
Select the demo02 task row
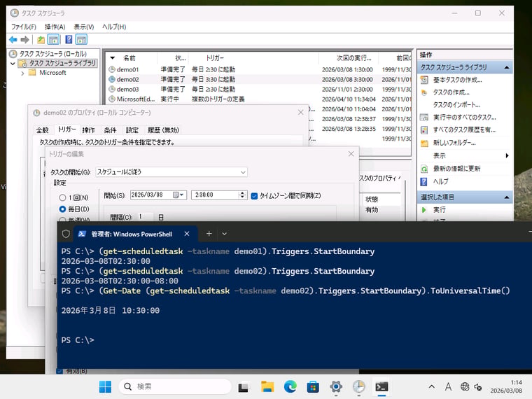[258, 79]
